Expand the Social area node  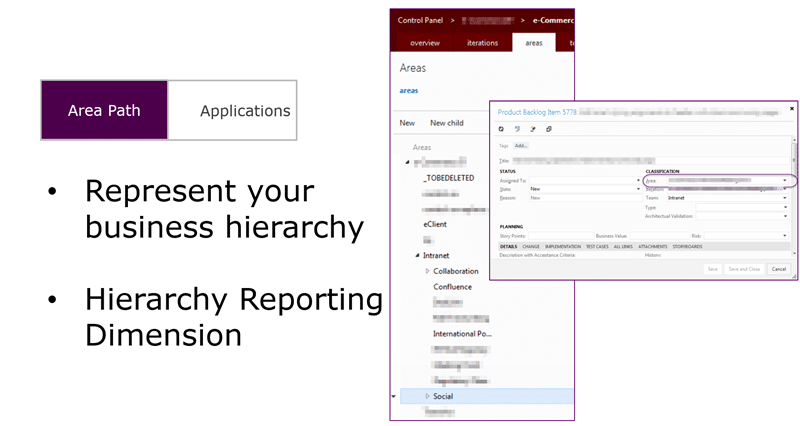[428, 396]
